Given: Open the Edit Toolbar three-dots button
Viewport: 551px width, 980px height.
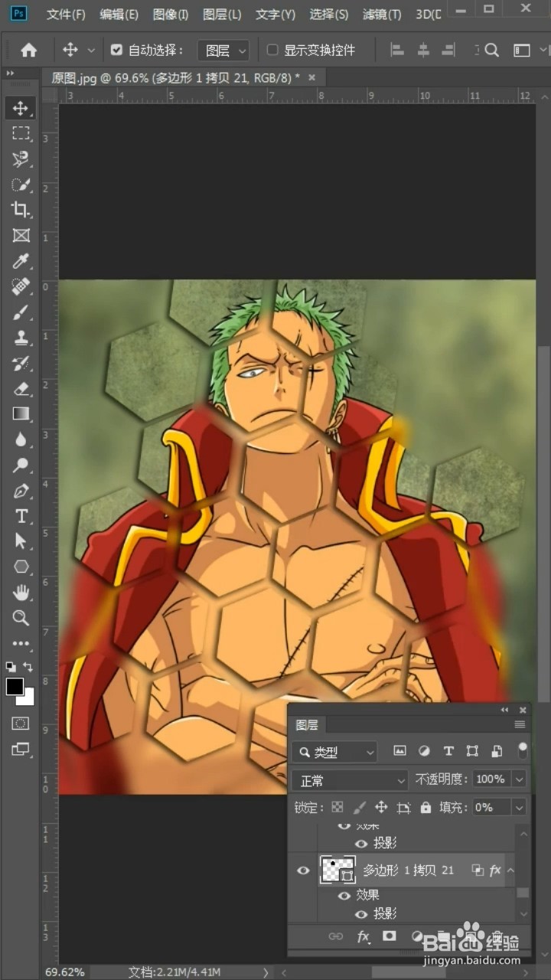Looking at the screenshot, I should (x=21, y=644).
